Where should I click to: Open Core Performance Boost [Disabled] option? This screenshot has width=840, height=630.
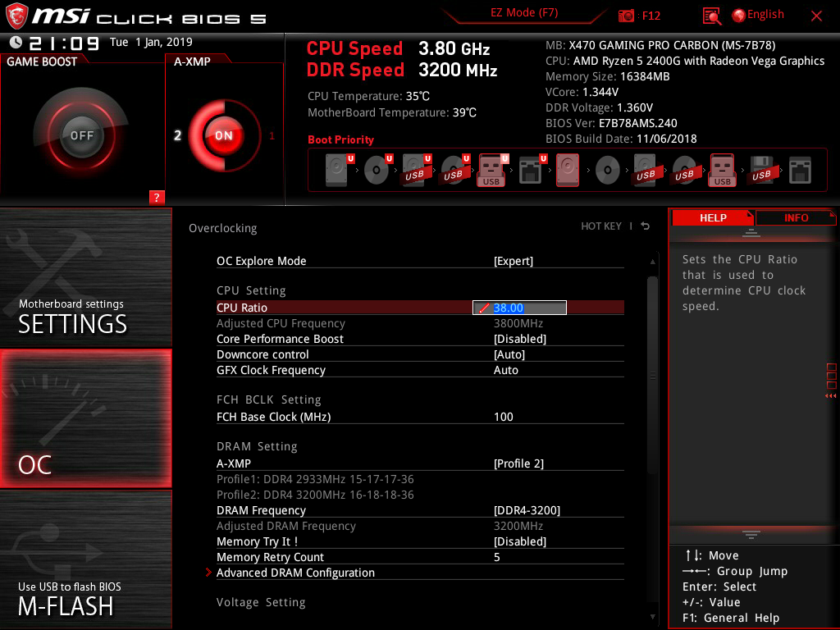click(x=420, y=339)
